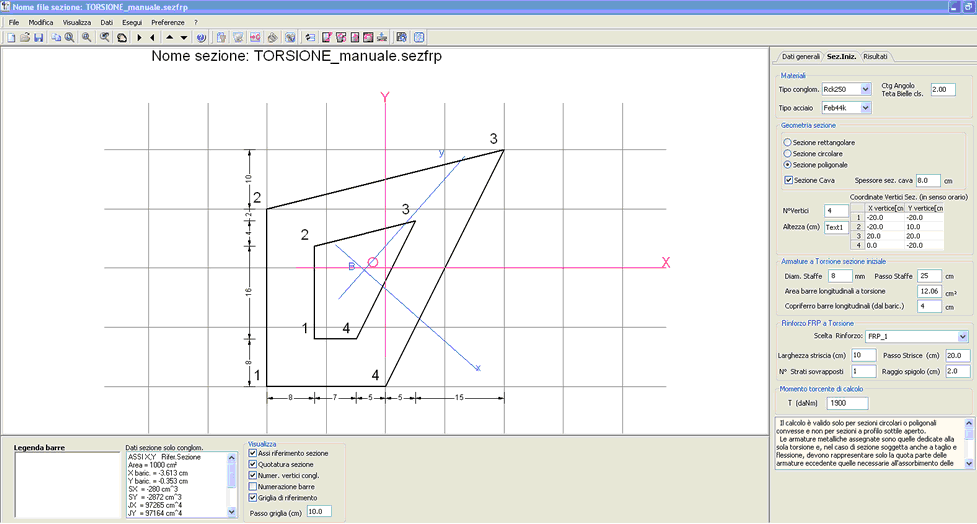The image size is (977, 524).
Task: Click the Save floppy disk icon
Action: 39,37
